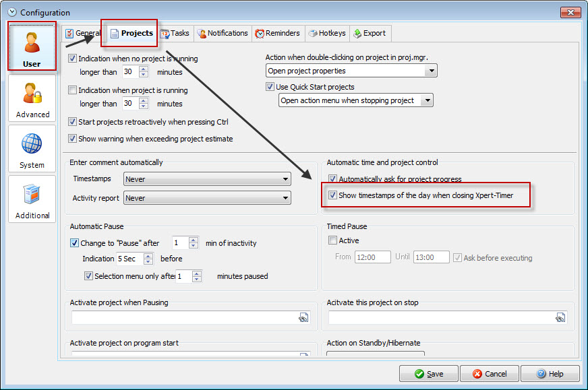
Task: Open the System settings section
Action: click(x=32, y=149)
